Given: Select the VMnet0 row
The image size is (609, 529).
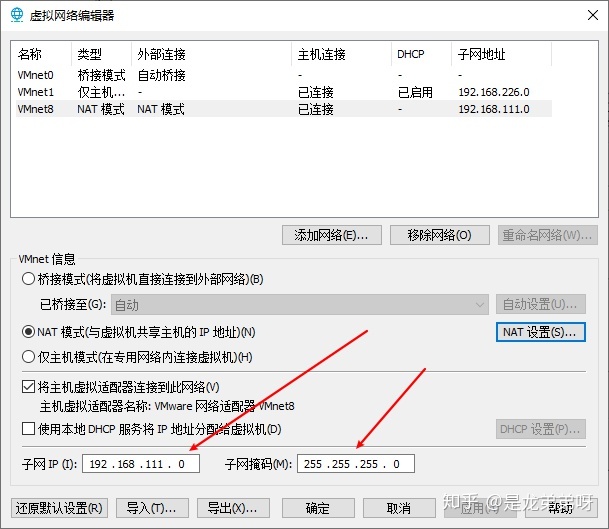Looking at the screenshot, I should [x=284, y=75].
